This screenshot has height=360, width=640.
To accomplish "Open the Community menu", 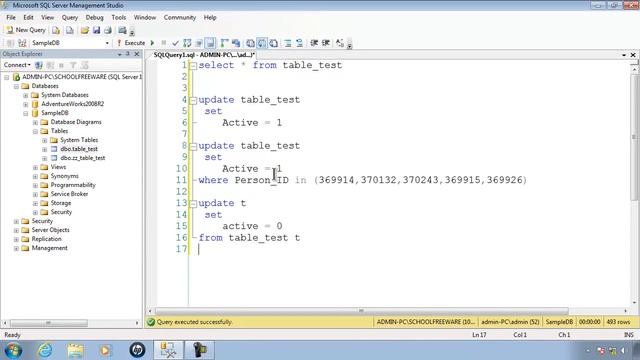I will 180,18.
